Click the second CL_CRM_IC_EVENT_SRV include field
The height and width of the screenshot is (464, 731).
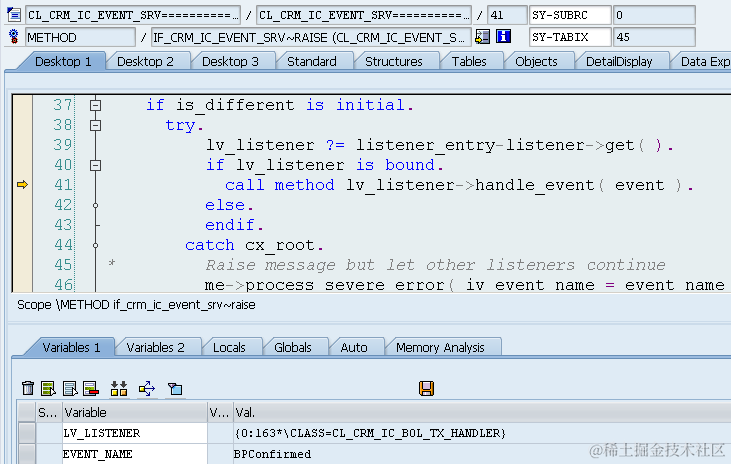(x=364, y=15)
